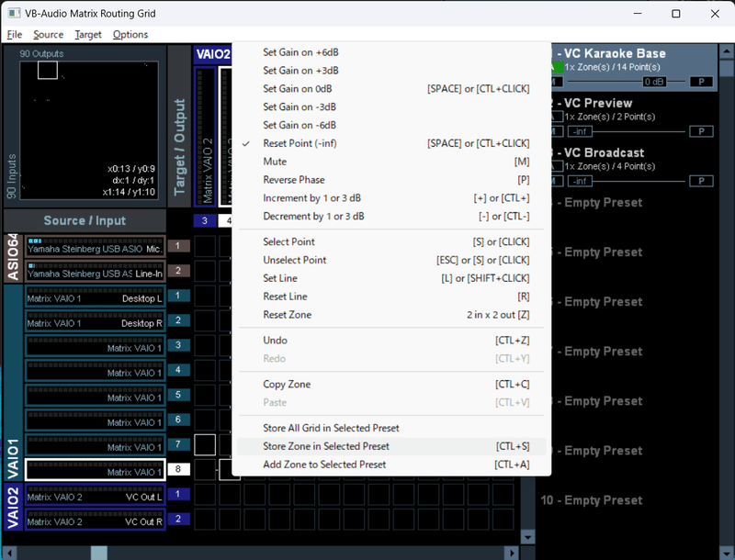Choose Store All Grid in Selected Preset

click(391, 428)
